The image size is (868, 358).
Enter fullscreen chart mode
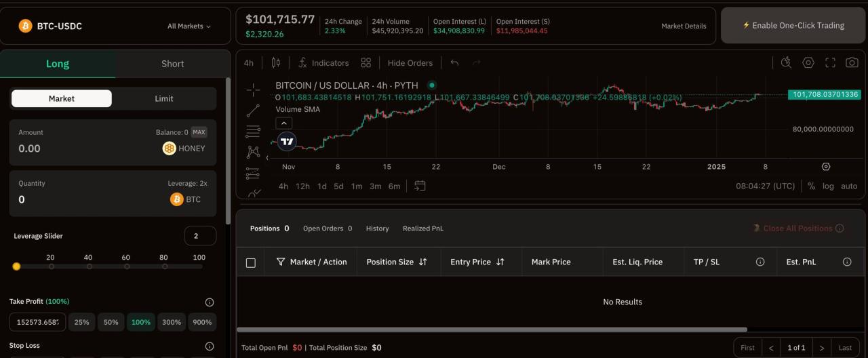pyautogui.click(x=830, y=63)
